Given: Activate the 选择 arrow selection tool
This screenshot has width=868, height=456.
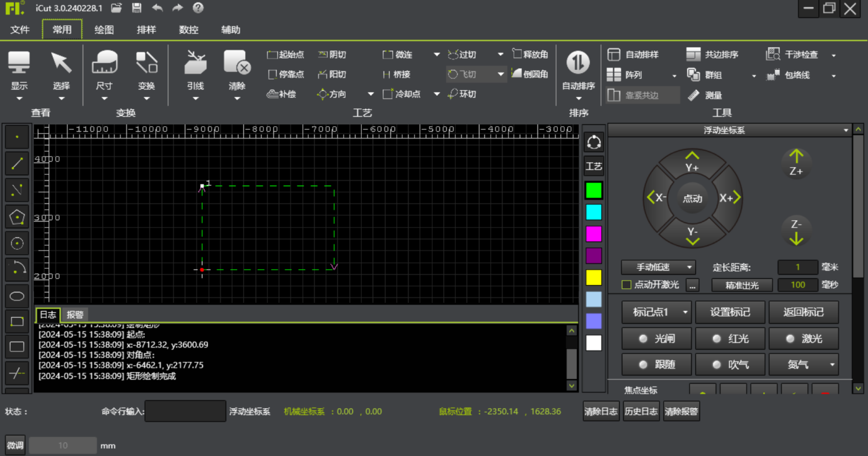Looking at the screenshot, I should pyautogui.click(x=61, y=62).
